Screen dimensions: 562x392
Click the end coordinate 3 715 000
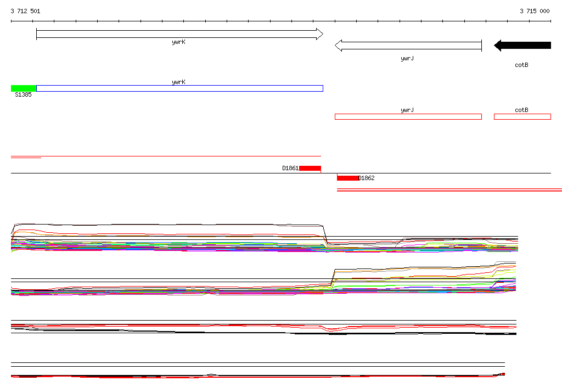click(535, 11)
